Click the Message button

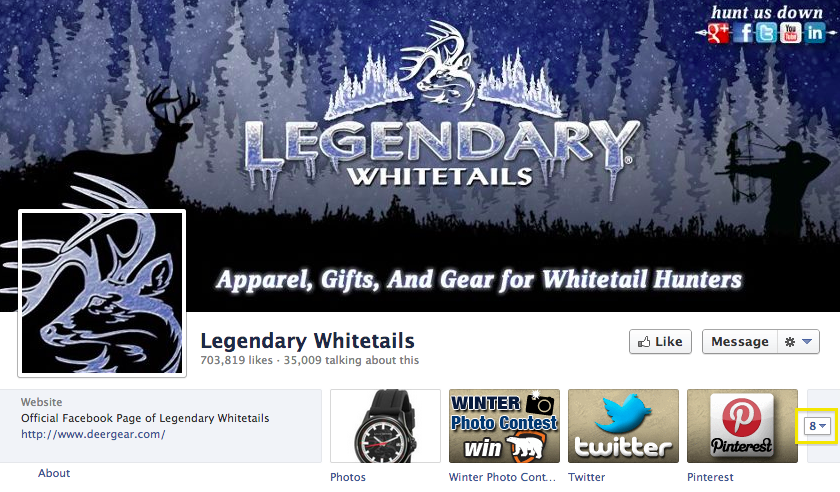point(739,342)
